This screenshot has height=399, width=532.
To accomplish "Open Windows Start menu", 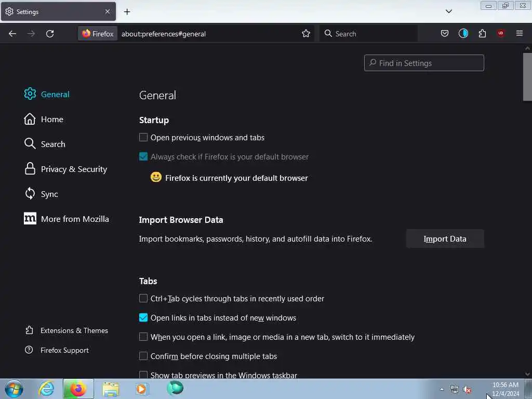I will click(x=14, y=389).
